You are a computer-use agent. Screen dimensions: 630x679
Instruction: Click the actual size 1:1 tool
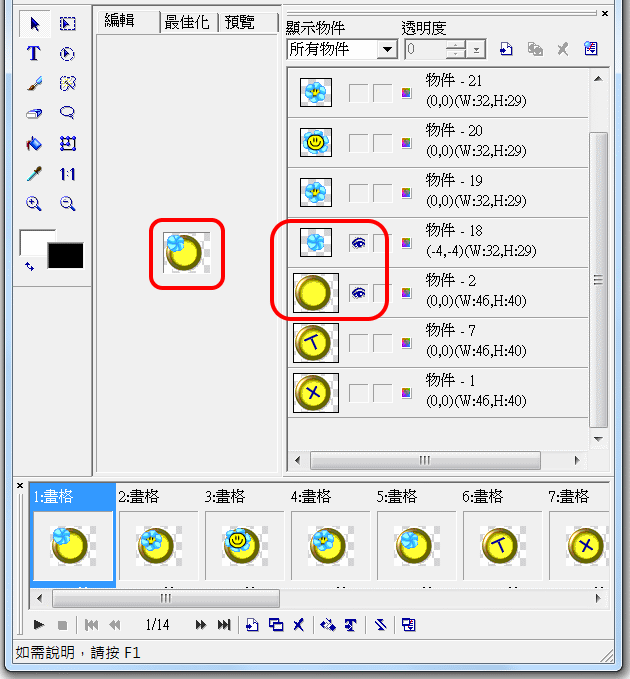coord(68,174)
